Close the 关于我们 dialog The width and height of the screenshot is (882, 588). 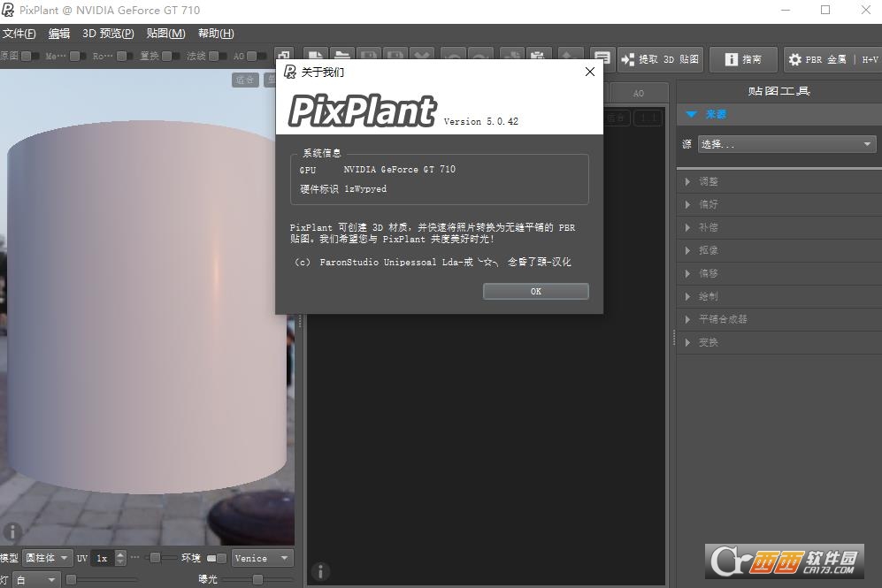coord(589,72)
